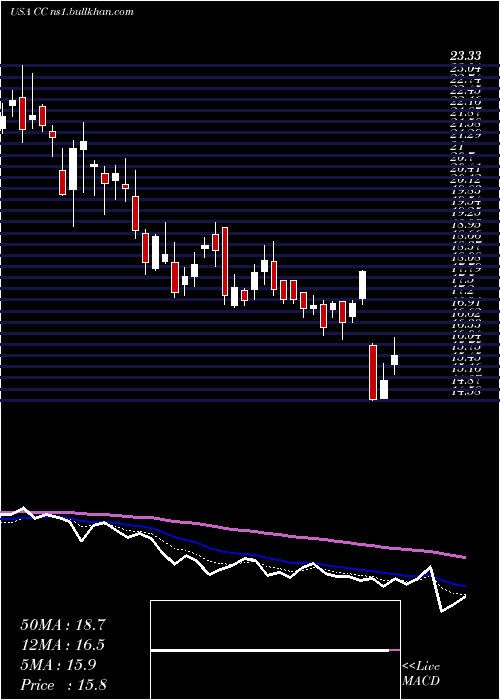Click the 20.12 price axis label
The height and width of the screenshot is (700, 500).
[x=465, y=180]
